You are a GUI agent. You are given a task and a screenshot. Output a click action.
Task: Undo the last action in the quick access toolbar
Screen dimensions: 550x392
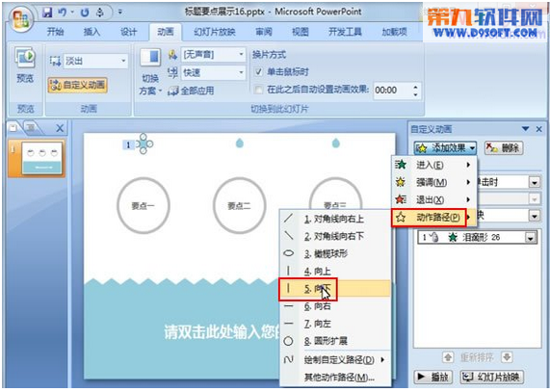63,13
